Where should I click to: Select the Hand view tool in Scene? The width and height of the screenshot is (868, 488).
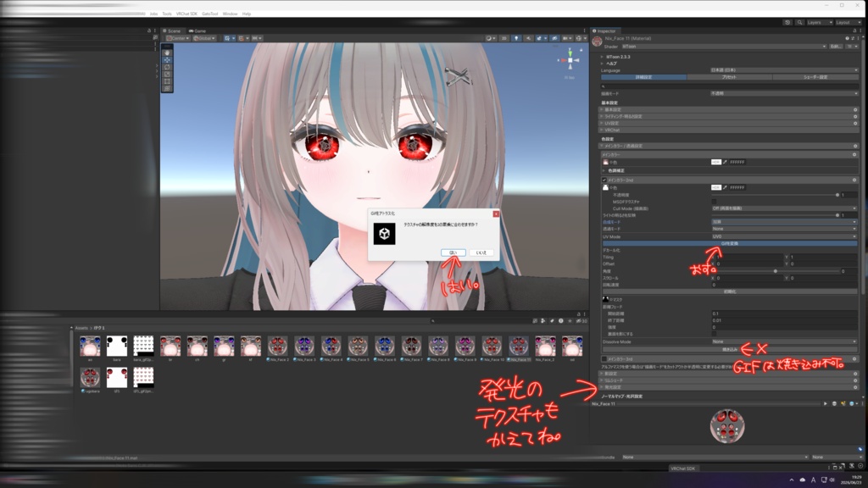pos(167,53)
